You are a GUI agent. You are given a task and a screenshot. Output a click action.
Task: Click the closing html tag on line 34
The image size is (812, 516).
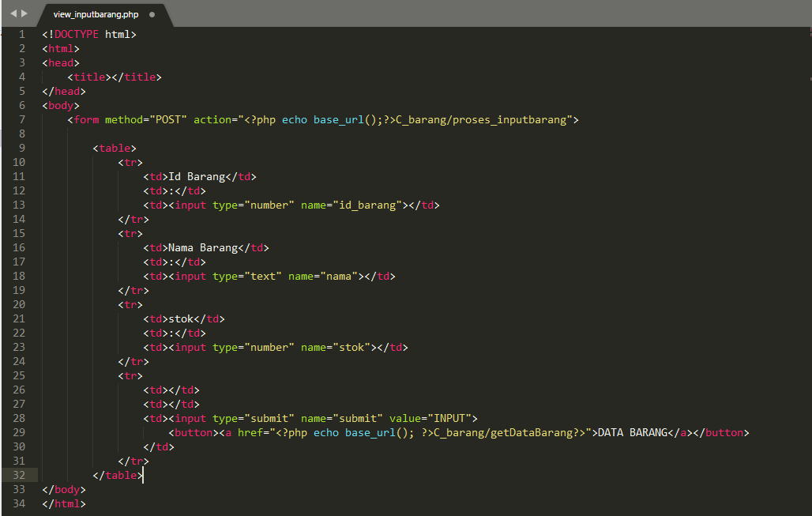click(x=63, y=503)
